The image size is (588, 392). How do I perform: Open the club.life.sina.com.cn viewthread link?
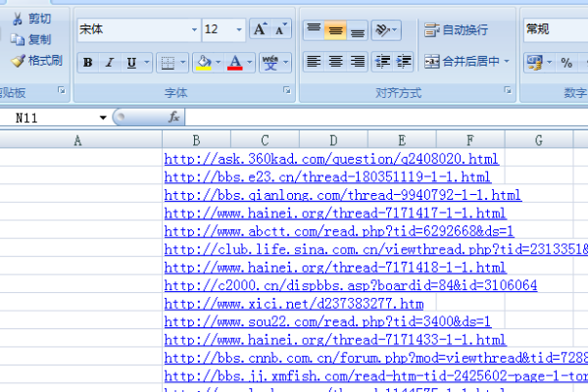[376, 249]
